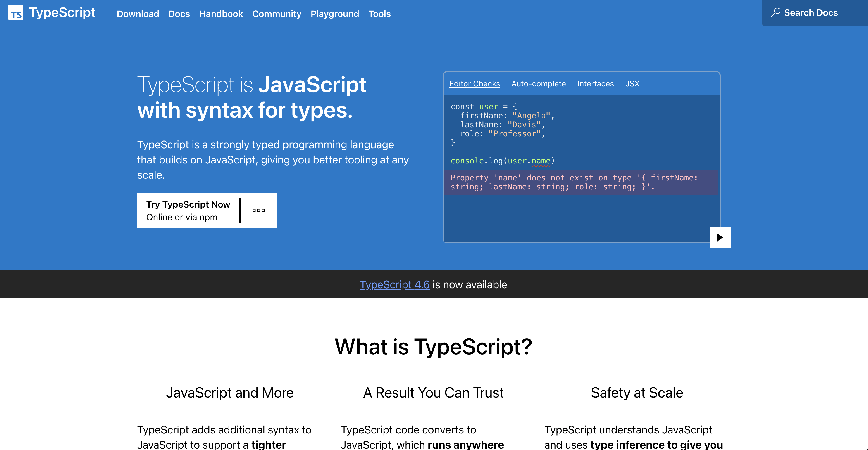This screenshot has height=450, width=868.
Task: Switch to the Interfaces tab
Action: pyautogui.click(x=596, y=84)
